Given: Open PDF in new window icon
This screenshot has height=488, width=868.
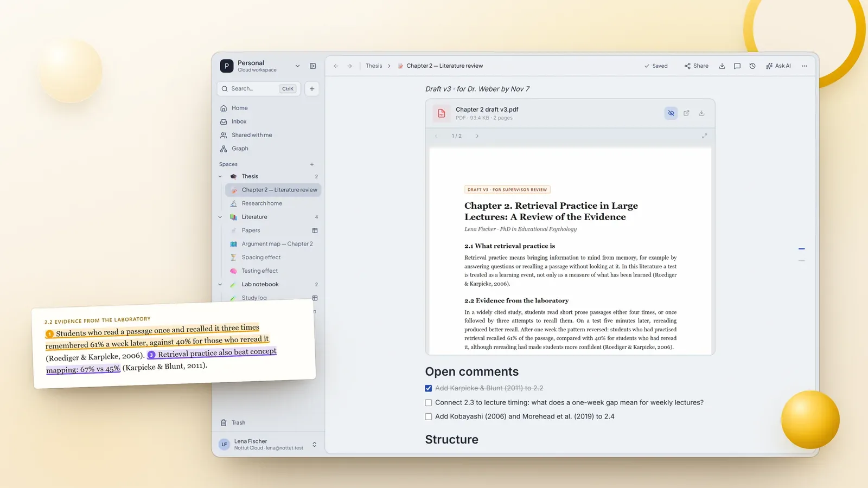Looking at the screenshot, I should (686, 113).
